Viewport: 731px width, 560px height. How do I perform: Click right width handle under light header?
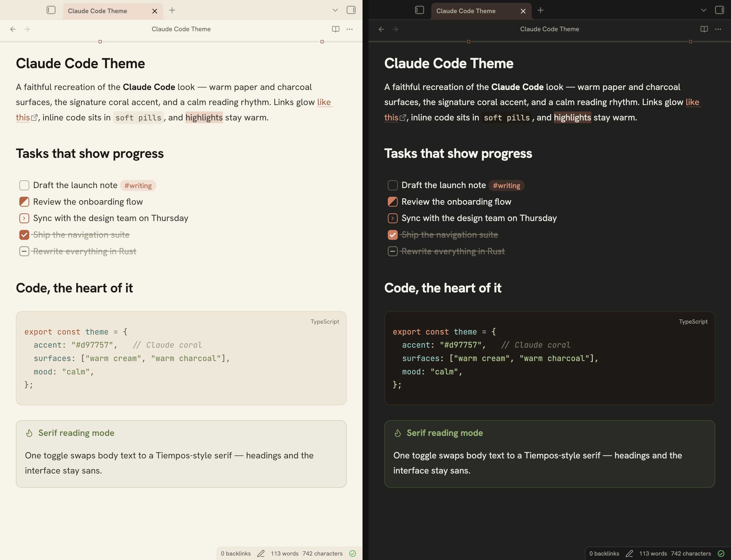click(x=322, y=42)
